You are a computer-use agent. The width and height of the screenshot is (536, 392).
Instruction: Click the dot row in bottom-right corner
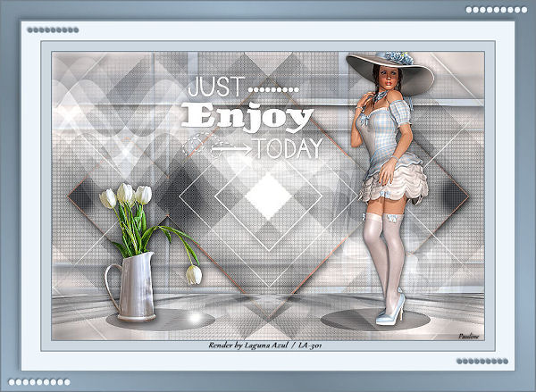pos(482,361)
